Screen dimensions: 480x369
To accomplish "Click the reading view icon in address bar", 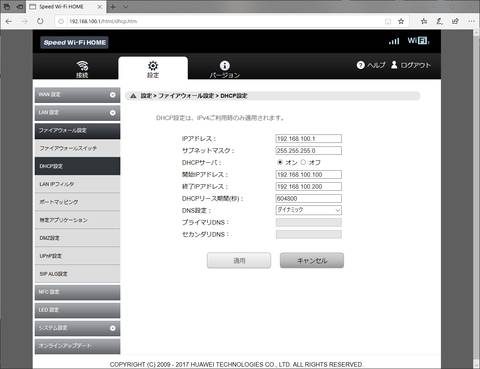I will click(x=388, y=21).
